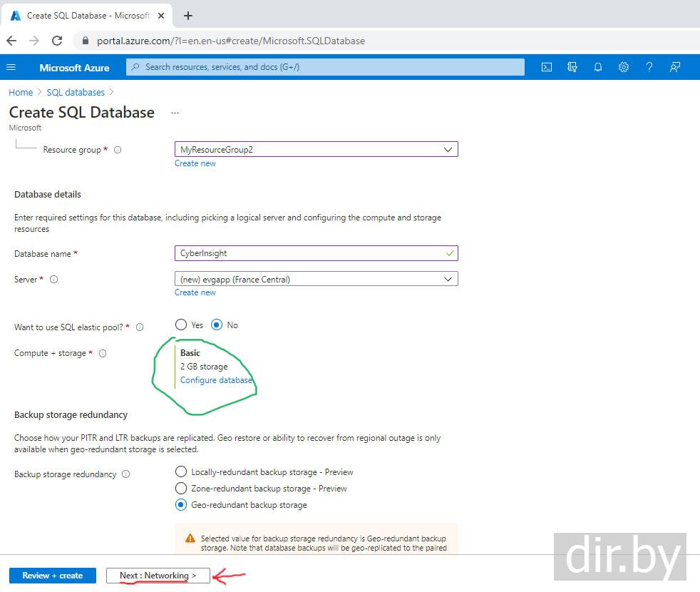Open the Cloud Shell icon
The image size is (700, 592).
click(x=547, y=67)
